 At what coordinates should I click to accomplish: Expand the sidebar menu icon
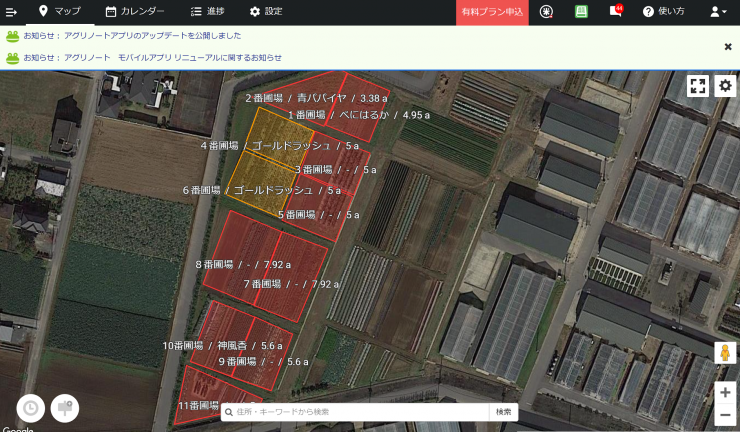[x=11, y=12]
